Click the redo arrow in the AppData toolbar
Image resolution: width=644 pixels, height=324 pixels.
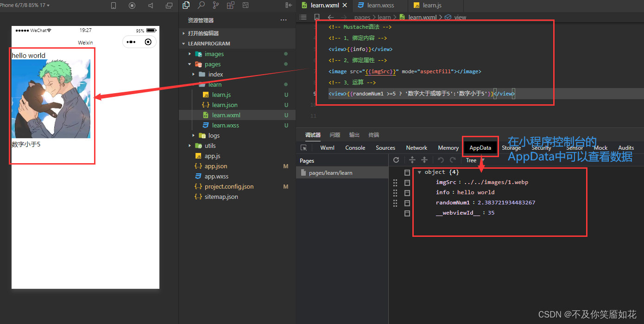pyautogui.click(x=453, y=160)
